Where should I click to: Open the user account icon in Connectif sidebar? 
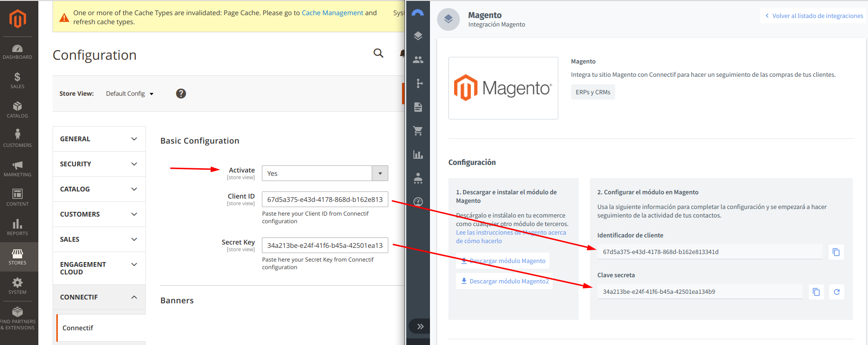[x=418, y=178]
